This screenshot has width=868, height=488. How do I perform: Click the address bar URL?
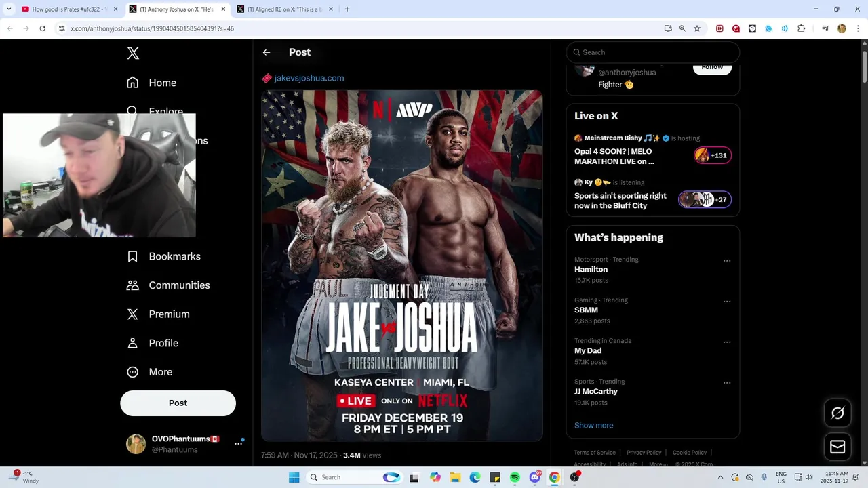coord(153,28)
